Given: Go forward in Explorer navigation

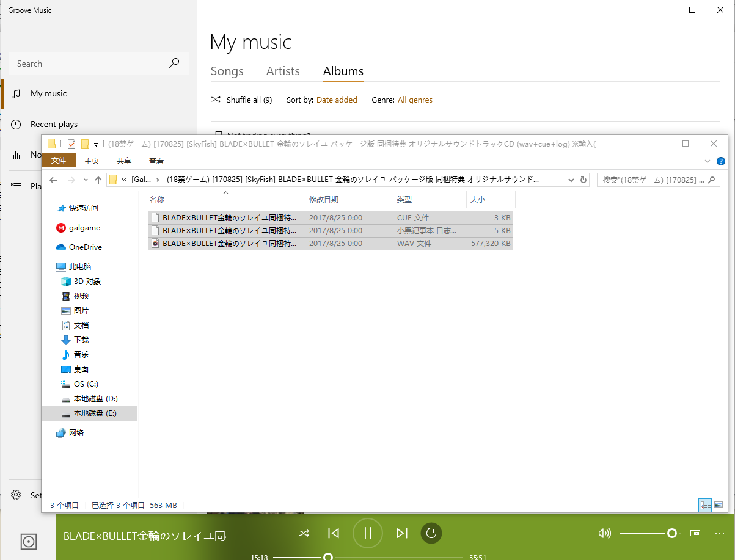Looking at the screenshot, I should tap(71, 180).
